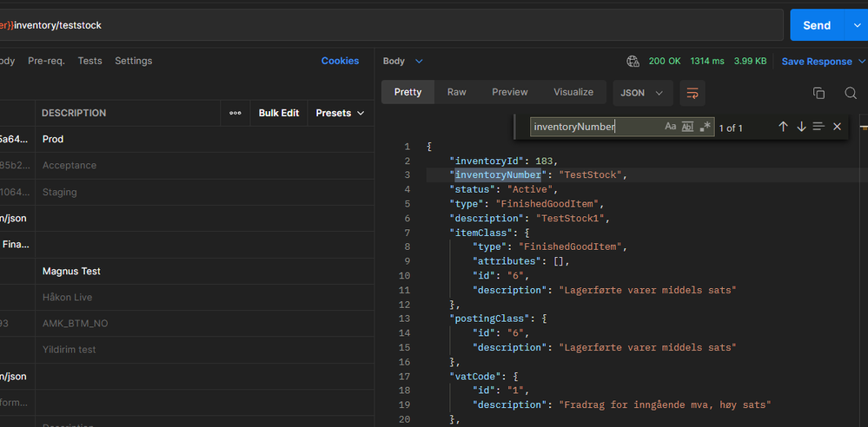Screen dimensions: 868x427
Task: Switch to the Visualize tab
Action: [x=573, y=92]
